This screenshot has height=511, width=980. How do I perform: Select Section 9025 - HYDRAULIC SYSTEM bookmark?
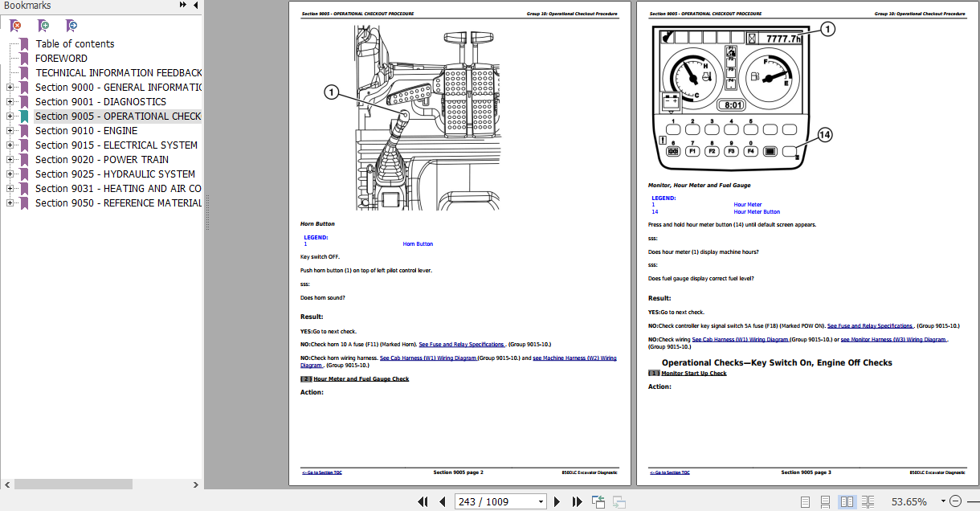coord(115,174)
